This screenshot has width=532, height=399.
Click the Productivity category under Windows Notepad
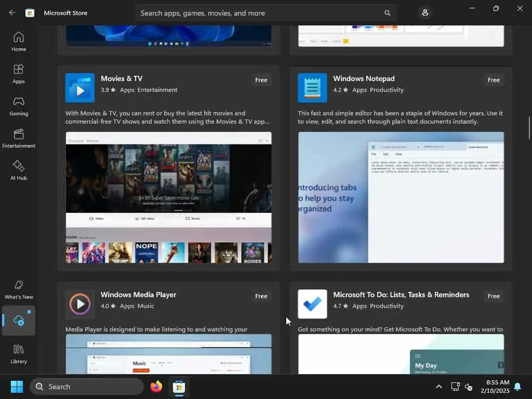[x=387, y=90]
